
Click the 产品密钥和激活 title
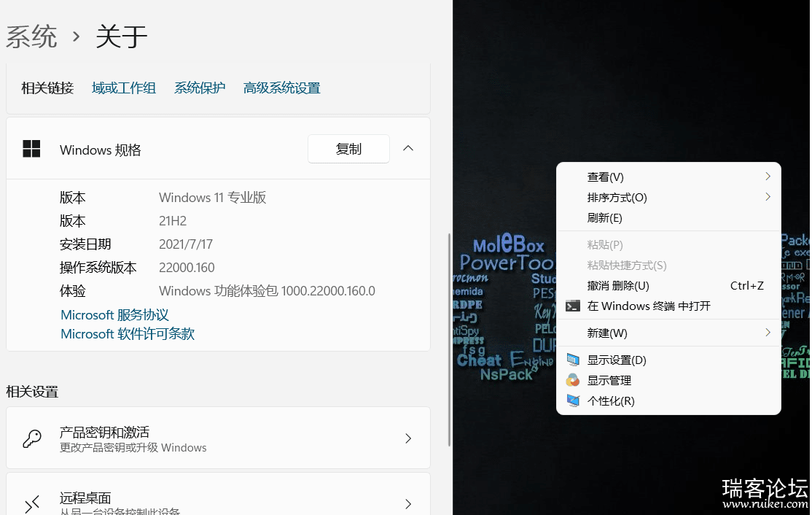tap(104, 432)
